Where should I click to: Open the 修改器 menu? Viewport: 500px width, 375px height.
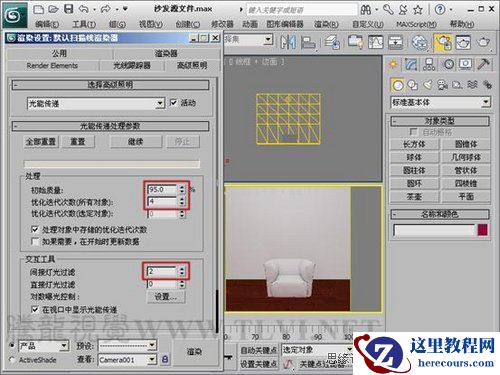[222, 24]
